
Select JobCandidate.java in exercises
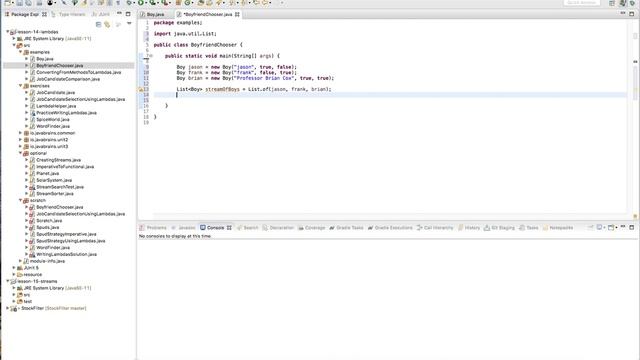(56, 93)
